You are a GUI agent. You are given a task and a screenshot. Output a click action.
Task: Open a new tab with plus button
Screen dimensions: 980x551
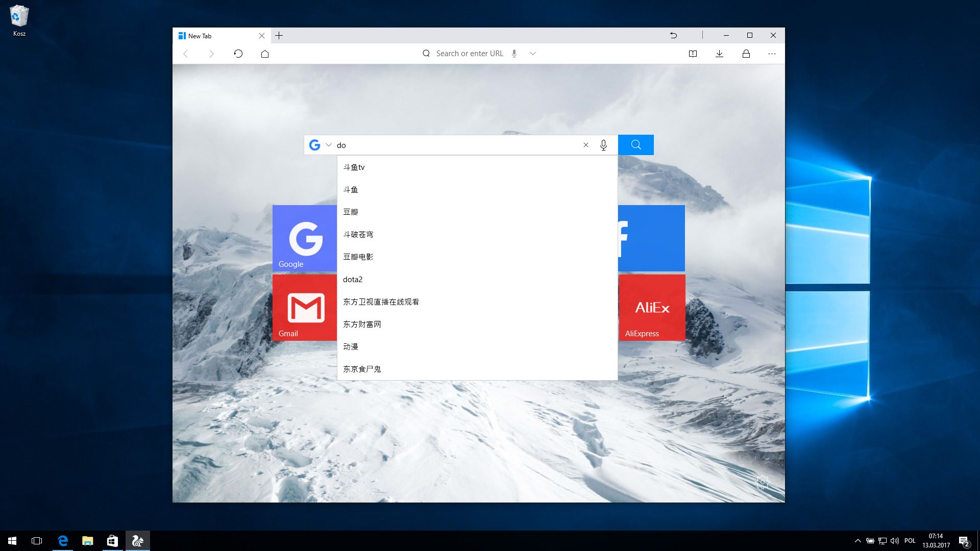[279, 36]
